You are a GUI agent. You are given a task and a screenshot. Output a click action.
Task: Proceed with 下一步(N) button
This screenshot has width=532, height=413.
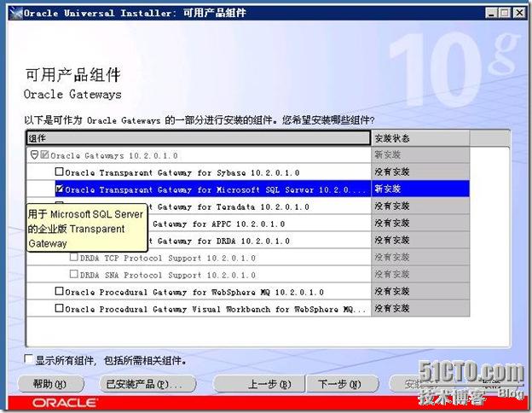coord(342,384)
